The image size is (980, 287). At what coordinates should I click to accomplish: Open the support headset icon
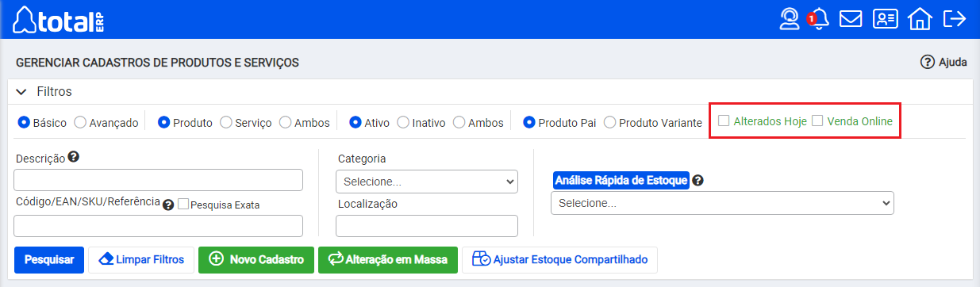click(x=789, y=19)
